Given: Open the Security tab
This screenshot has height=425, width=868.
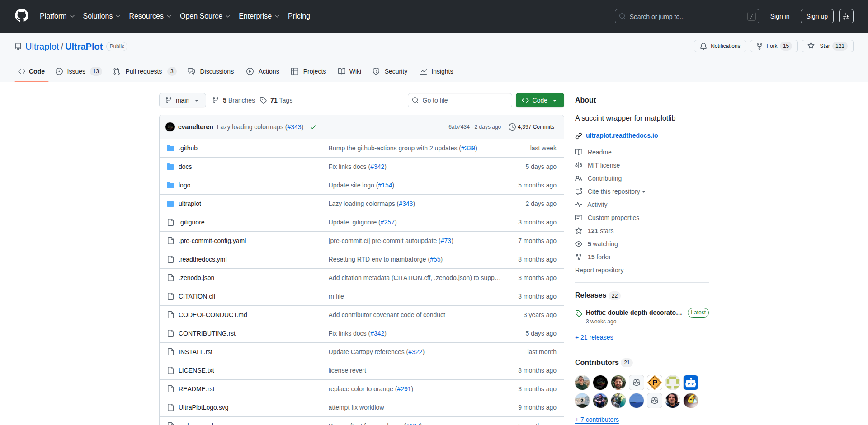Looking at the screenshot, I should tap(390, 71).
